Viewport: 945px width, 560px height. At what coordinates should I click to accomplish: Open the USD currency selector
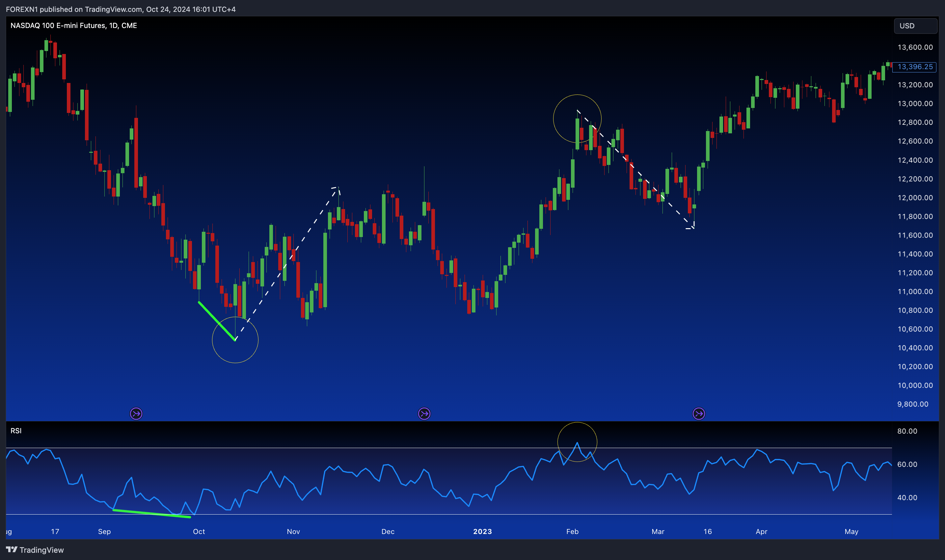coord(916,26)
